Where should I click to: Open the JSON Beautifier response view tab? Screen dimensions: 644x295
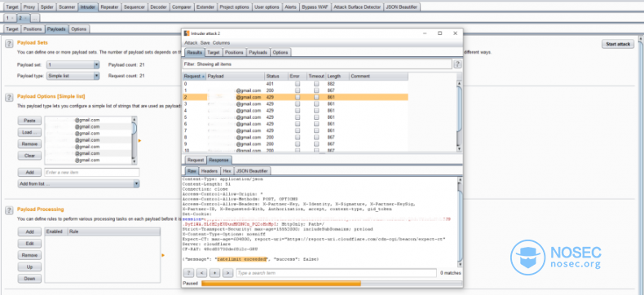coord(252,170)
